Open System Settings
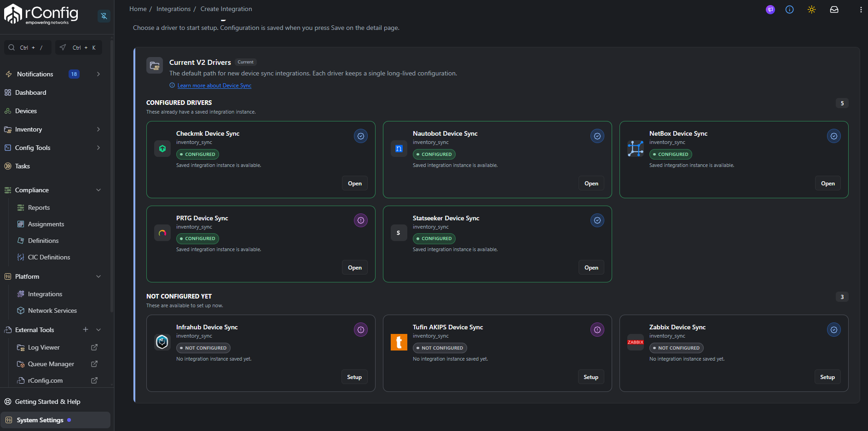Image resolution: width=868 pixels, height=431 pixels. tap(55, 420)
